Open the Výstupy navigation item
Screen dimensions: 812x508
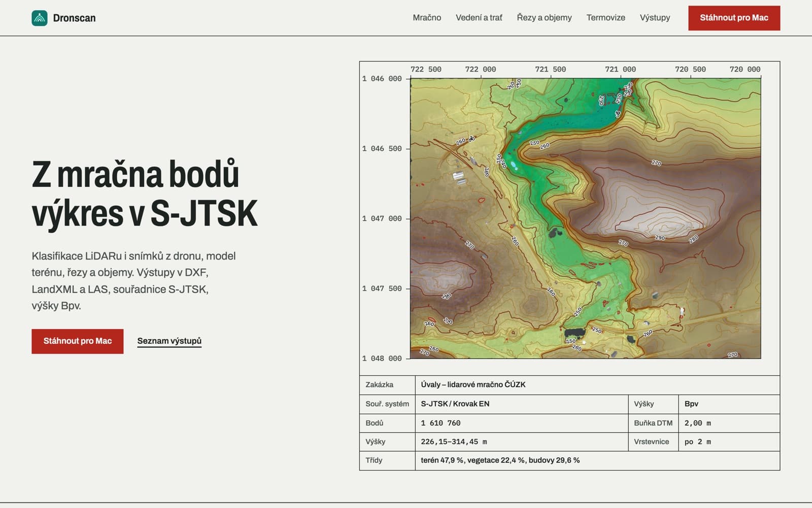coord(655,18)
